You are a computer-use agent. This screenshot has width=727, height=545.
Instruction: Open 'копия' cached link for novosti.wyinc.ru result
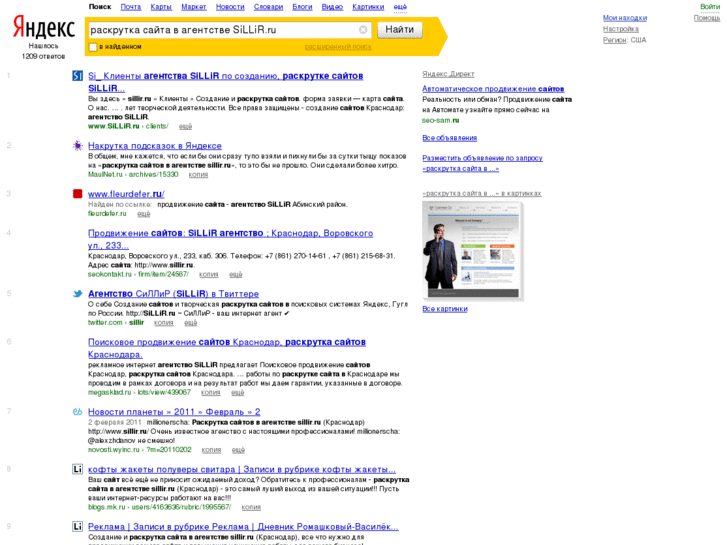pyautogui.click(x=211, y=450)
